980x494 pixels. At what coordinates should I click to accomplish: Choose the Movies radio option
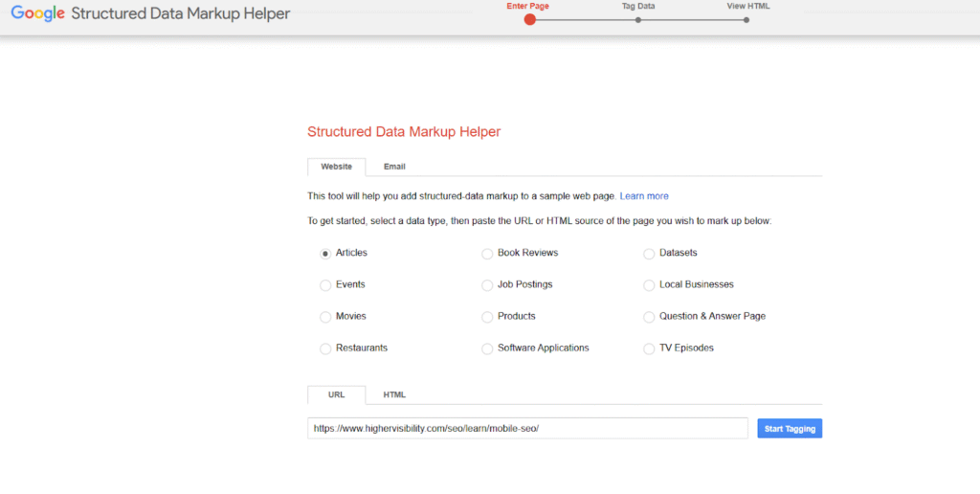(325, 317)
